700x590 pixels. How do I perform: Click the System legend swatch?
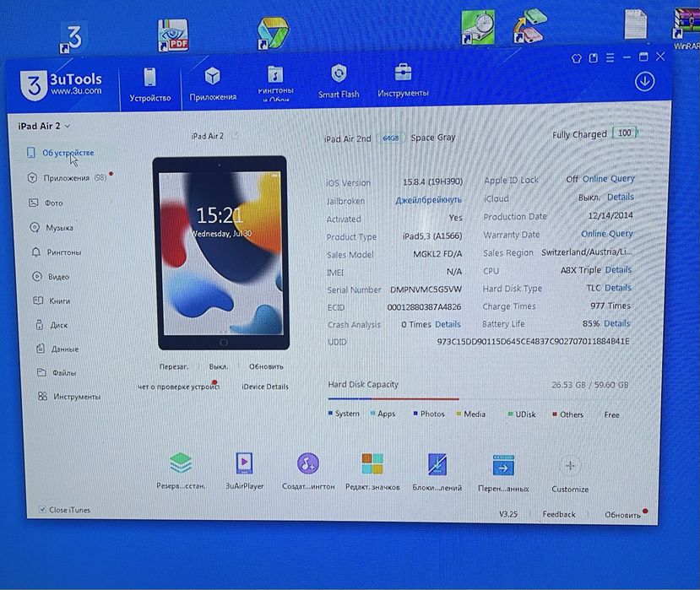(330, 414)
